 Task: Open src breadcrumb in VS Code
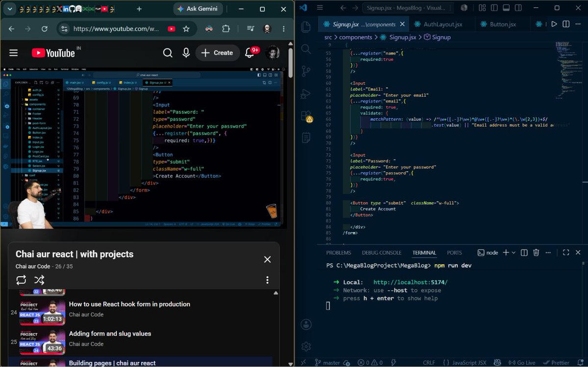328,37
